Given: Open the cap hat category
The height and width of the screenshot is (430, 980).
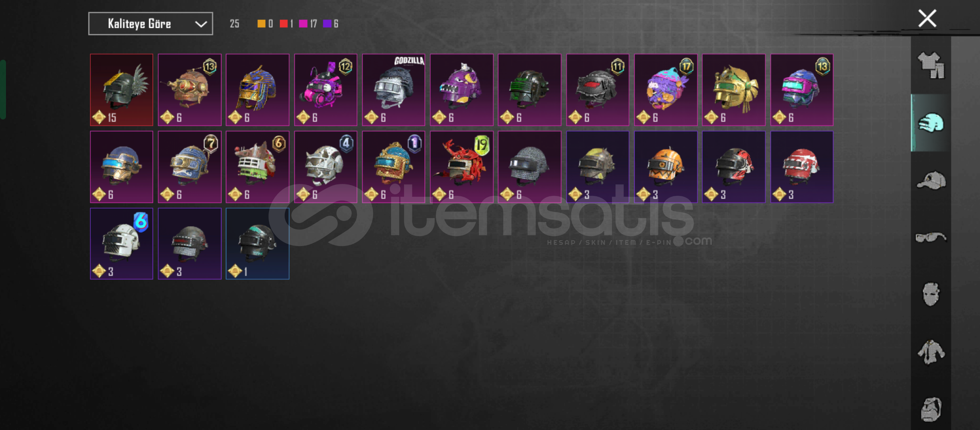Looking at the screenshot, I should point(931,181).
